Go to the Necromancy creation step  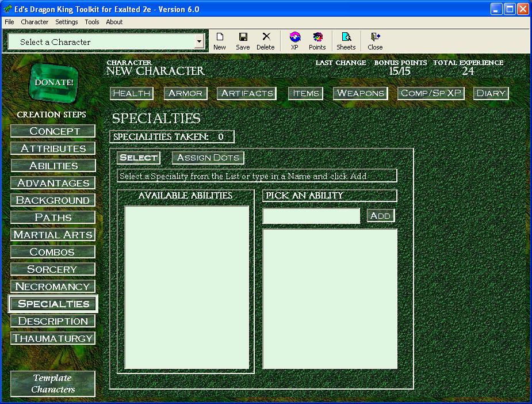click(x=53, y=287)
